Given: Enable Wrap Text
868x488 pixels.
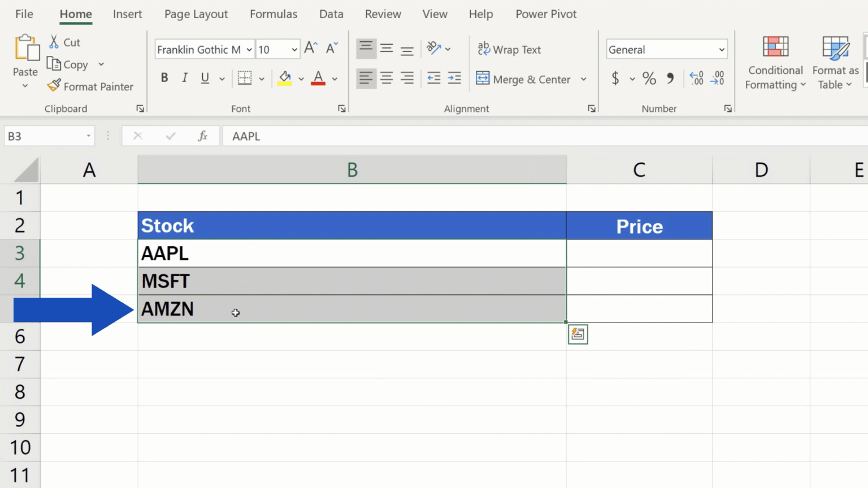Looking at the screenshot, I should (x=509, y=50).
